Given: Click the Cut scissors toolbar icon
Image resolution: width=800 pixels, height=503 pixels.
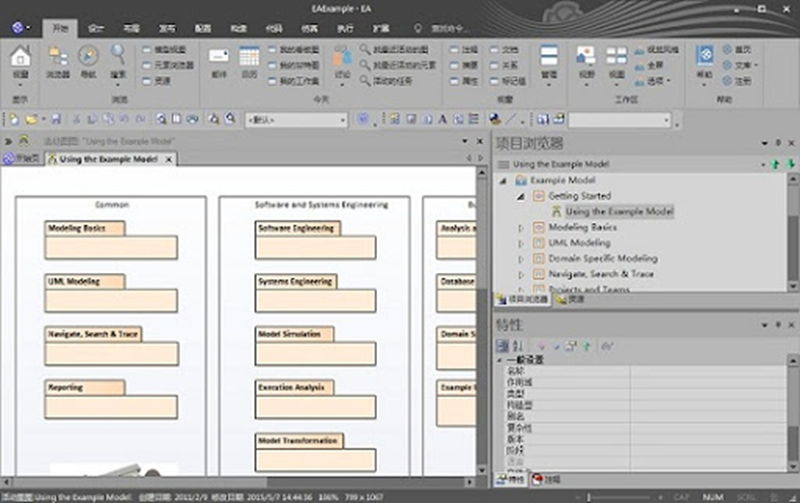Looking at the screenshot, I should [77, 120].
